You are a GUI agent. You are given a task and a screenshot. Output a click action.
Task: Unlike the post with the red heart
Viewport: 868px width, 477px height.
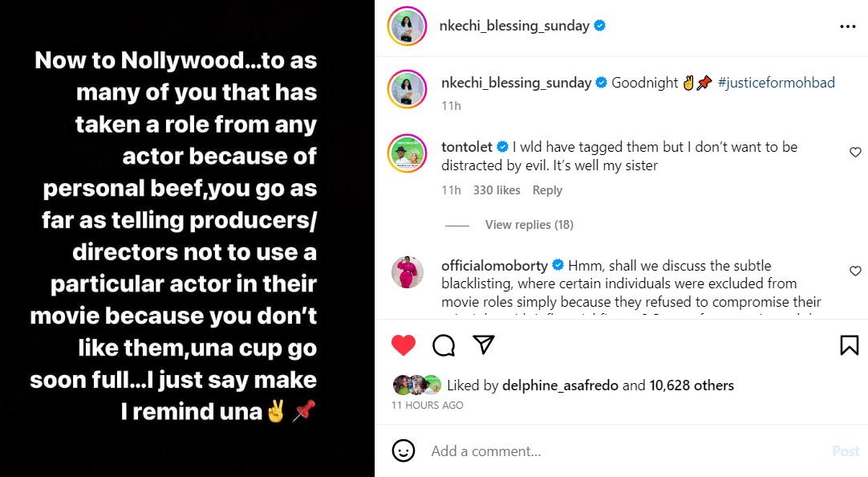pyautogui.click(x=404, y=345)
